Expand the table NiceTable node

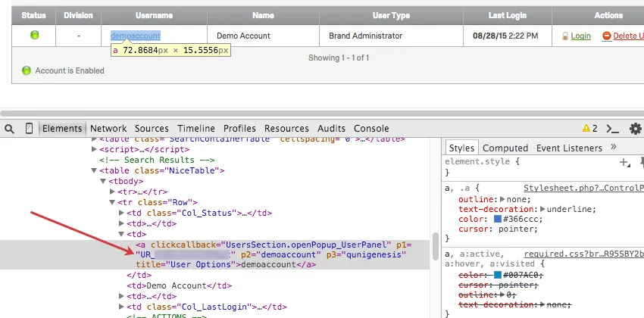pos(94,171)
